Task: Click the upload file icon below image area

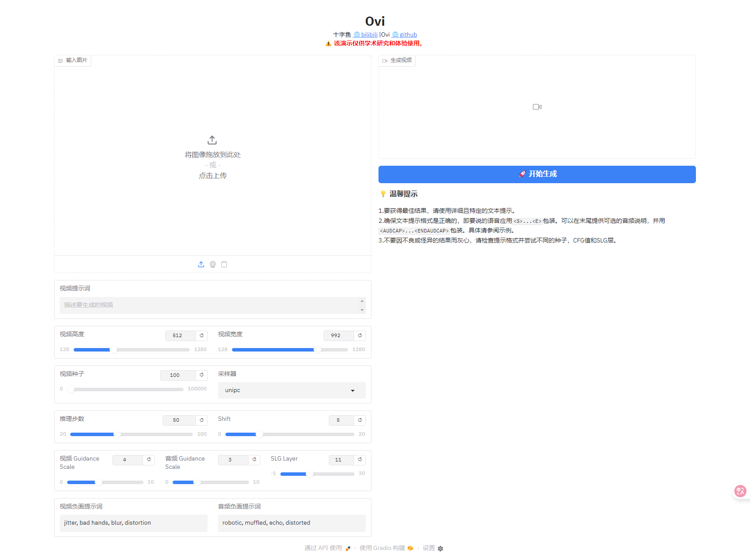Action: [201, 264]
